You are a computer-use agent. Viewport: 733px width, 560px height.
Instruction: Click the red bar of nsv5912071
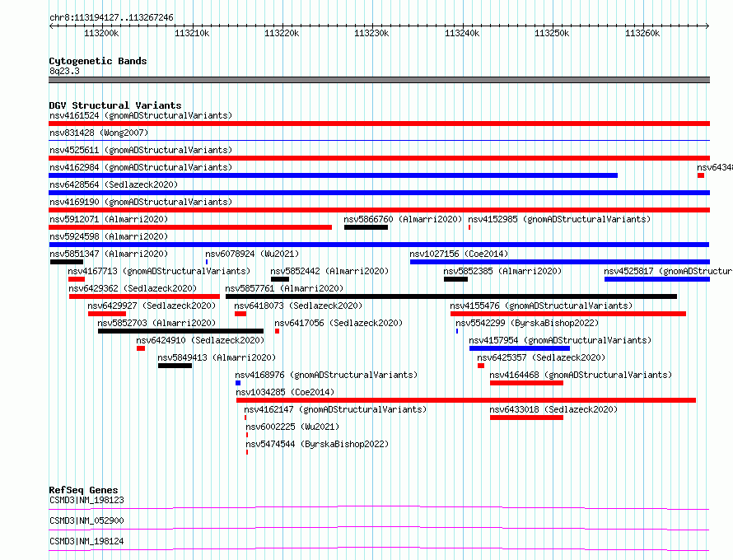pos(190,227)
